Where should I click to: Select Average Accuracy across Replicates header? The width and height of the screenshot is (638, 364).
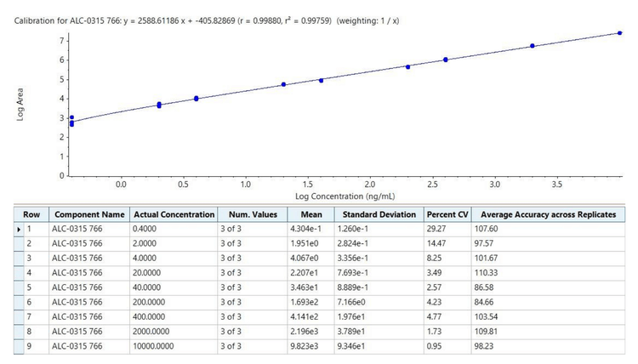(x=548, y=214)
